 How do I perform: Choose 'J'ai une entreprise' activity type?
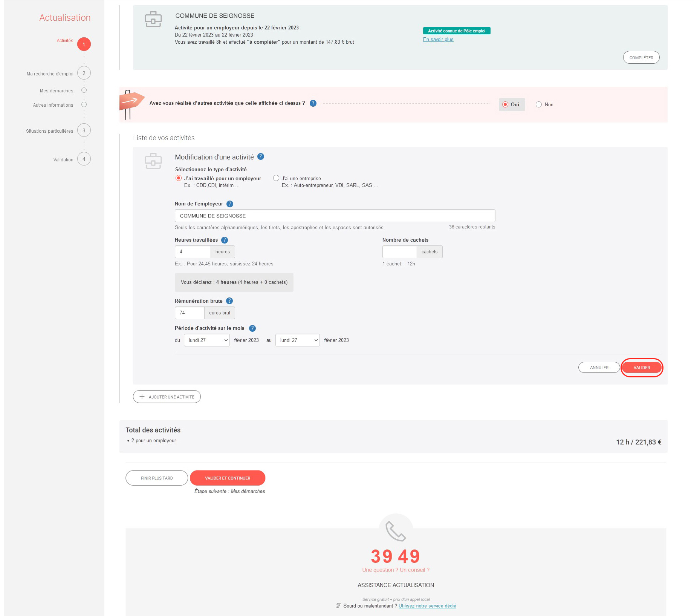pos(276,178)
